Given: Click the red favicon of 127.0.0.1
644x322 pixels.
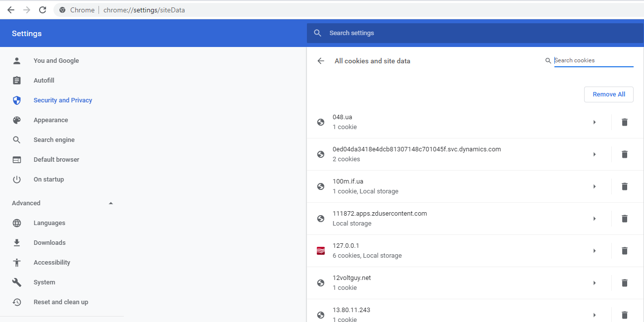Looking at the screenshot, I should pos(321,251).
